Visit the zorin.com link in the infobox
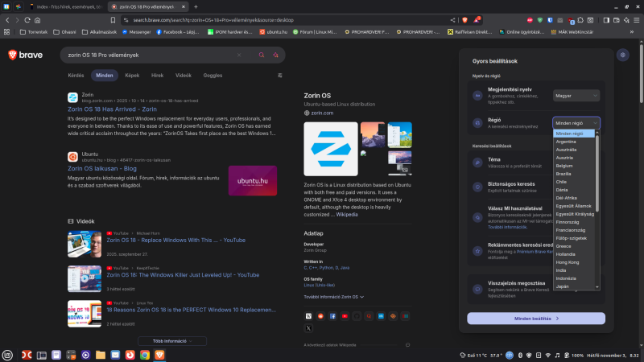Image resolution: width=644 pixels, height=362 pixels. tap(322, 113)
